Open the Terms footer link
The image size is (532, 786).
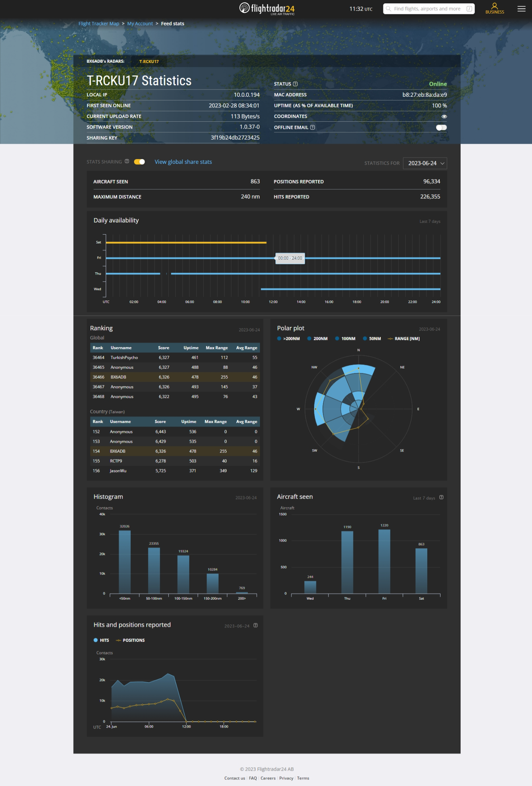[303, 778]
